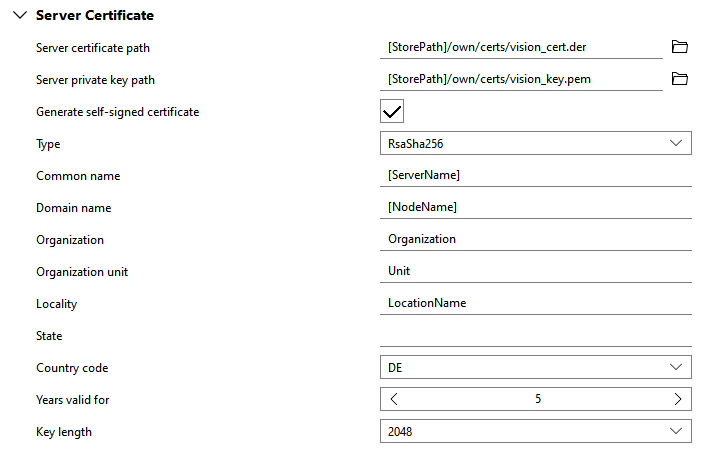Edit the Locality field with LocationName
Viewport: 722px width, 453px height.
[535, 303]
